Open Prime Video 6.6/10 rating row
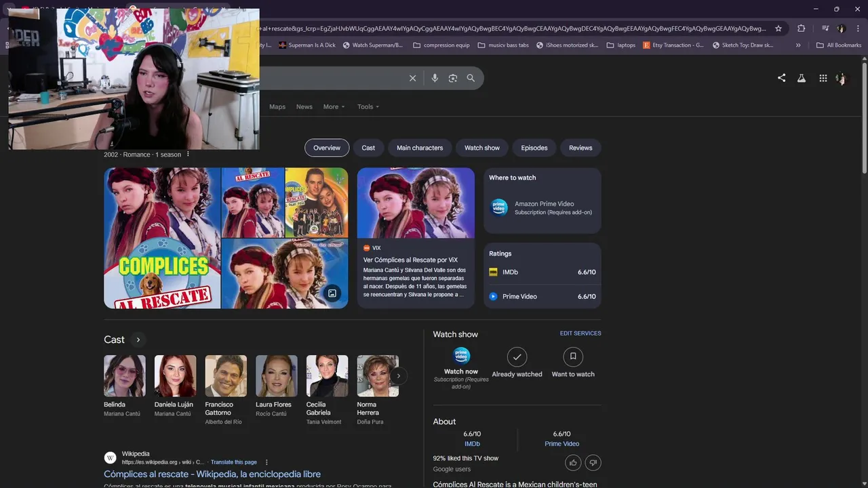868x488 pixels. coord(542,296)
